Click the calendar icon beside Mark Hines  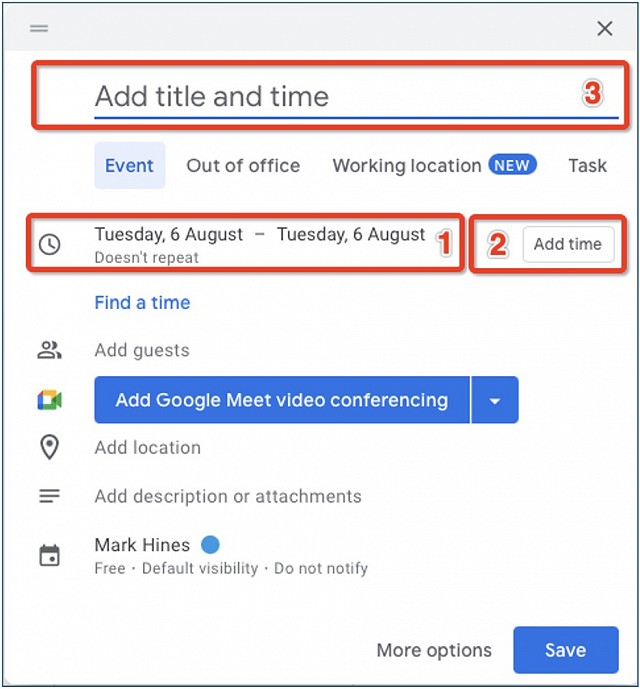[49, 556]
